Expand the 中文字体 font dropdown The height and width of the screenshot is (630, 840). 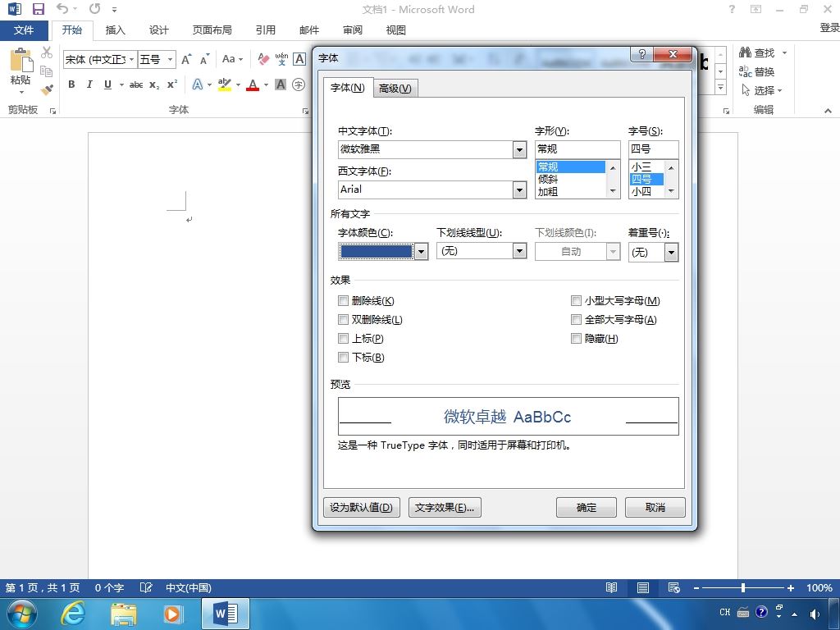[519, 149]
